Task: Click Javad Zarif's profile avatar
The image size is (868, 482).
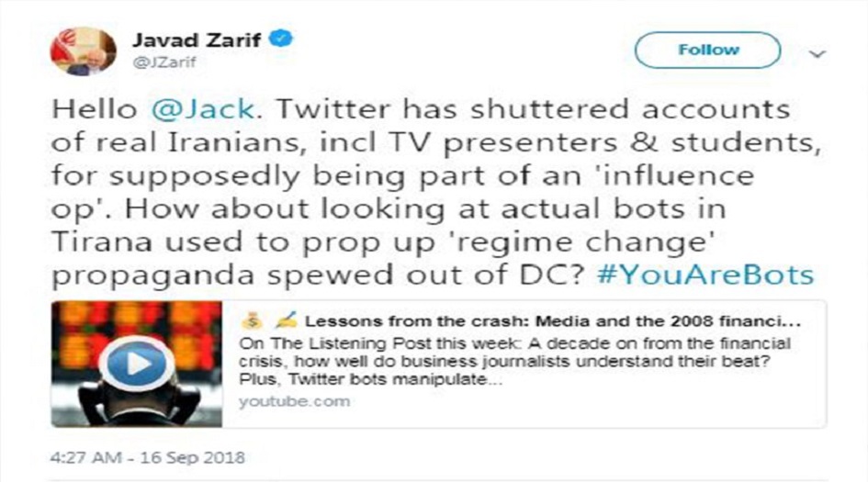Action: click(83, 52)
